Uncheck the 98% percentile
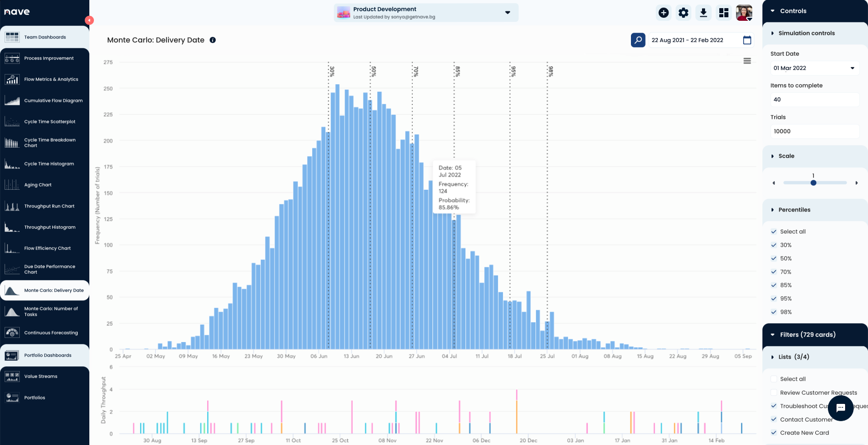The width and height of the screenshot is (868, 445). [774, 312]
